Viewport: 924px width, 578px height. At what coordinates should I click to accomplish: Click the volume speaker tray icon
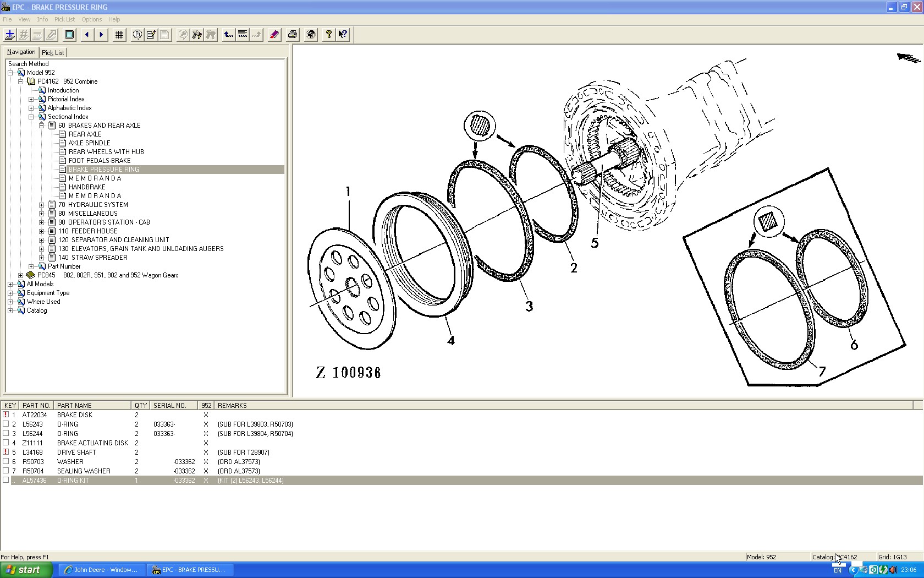[x=893, y=570]
